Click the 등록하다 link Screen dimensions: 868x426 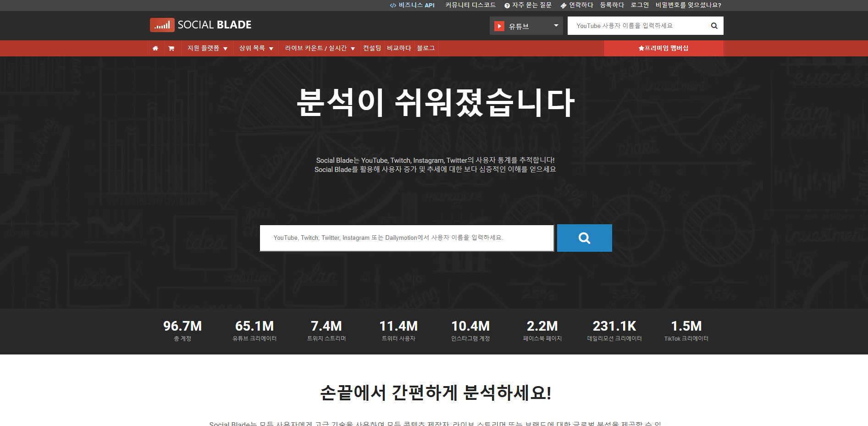point(612,5)
